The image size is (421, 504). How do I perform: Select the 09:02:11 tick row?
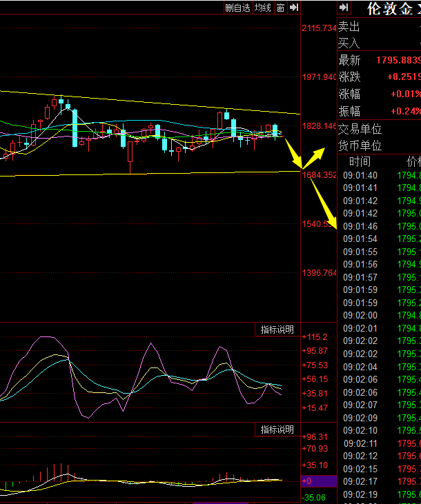point(380,444)
